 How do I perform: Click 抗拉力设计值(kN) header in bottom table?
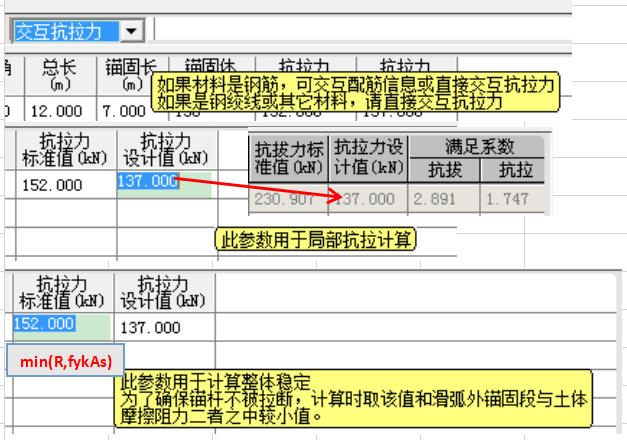164,293
